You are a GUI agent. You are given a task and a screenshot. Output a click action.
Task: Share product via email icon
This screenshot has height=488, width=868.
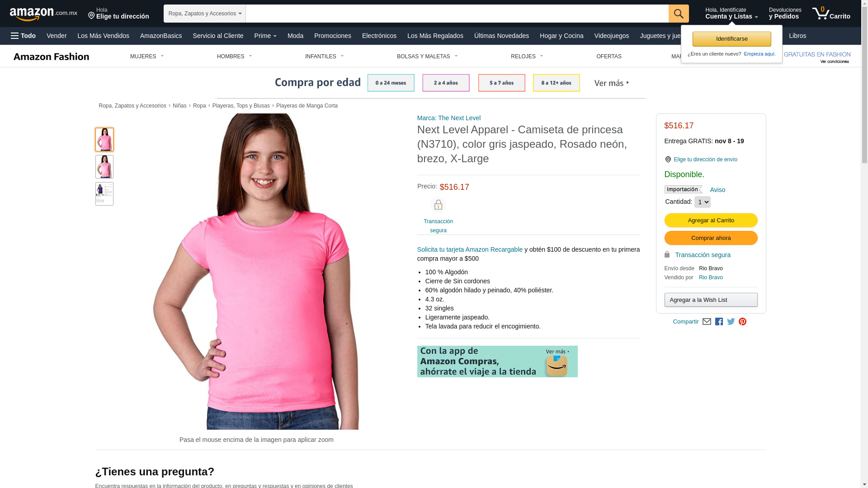point(707,322)
